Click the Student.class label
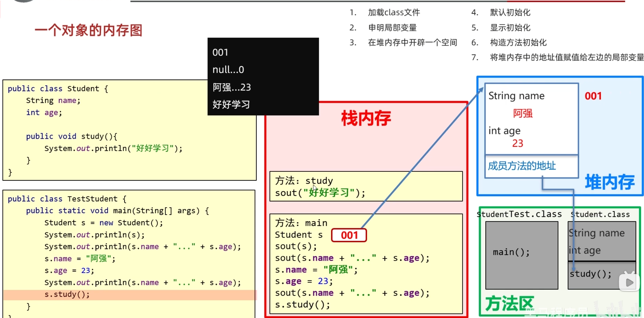Screen dimensions: 644x318 click(x=600, y=214)
